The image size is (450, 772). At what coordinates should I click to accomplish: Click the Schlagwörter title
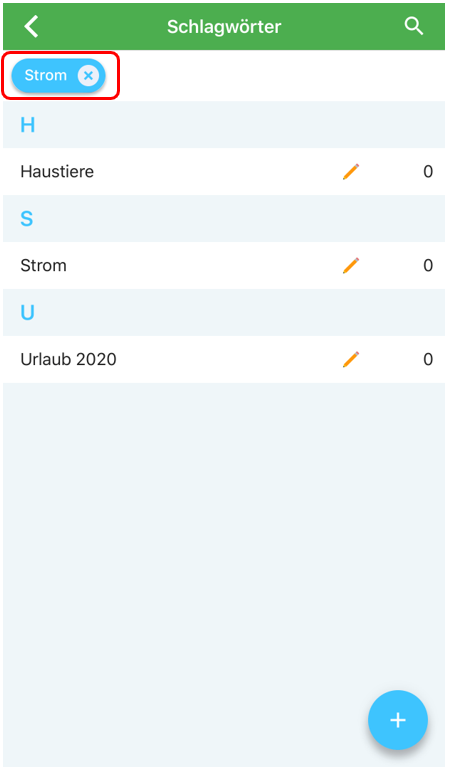[x=224, y=27]
